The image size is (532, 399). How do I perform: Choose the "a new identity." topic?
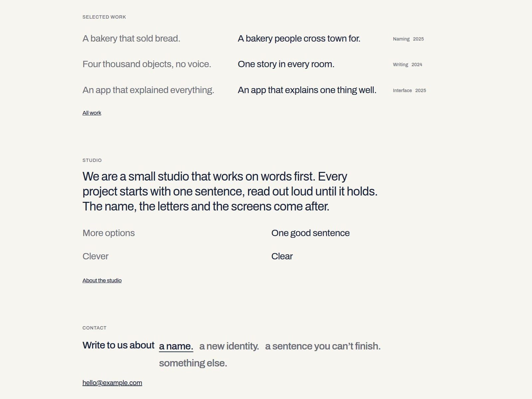tap(229, 346)
